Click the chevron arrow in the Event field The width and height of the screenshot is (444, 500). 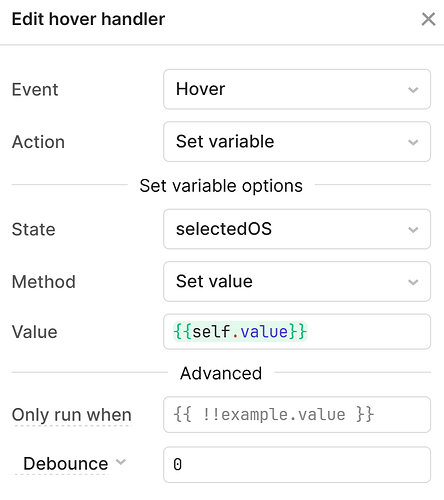413,90
